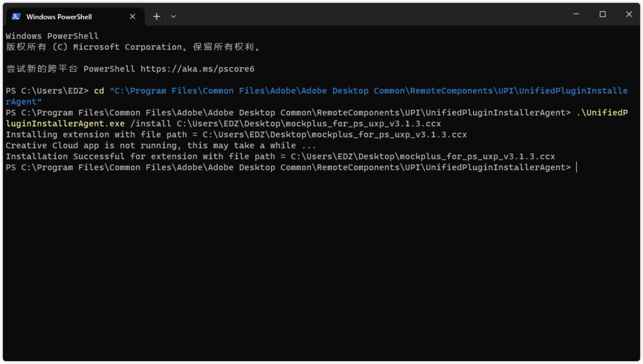Click the PowerShell icon in the tab
Image resolution: width=643 pixels, height=364 pixels.
tap(16, 17)
